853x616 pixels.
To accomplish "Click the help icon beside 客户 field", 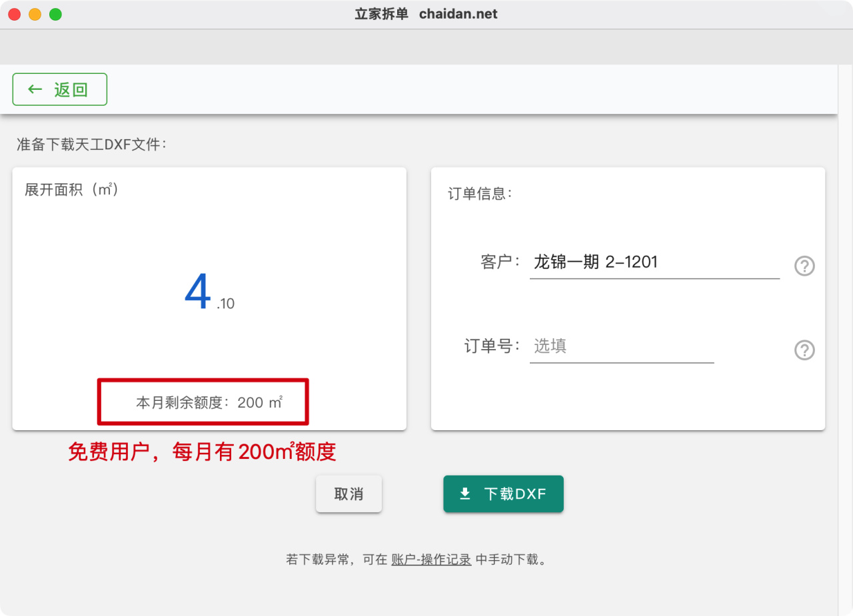I will (x=804, y=266).
